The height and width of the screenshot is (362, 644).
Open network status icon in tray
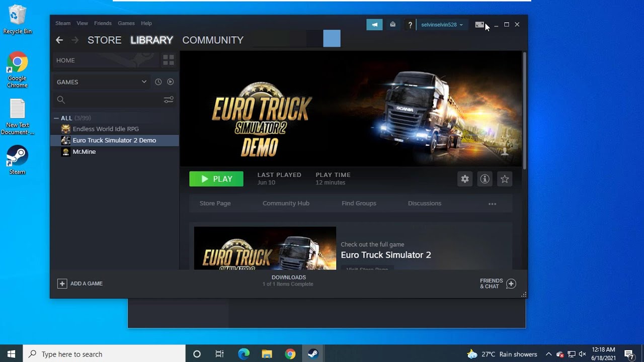pos(571,354)
